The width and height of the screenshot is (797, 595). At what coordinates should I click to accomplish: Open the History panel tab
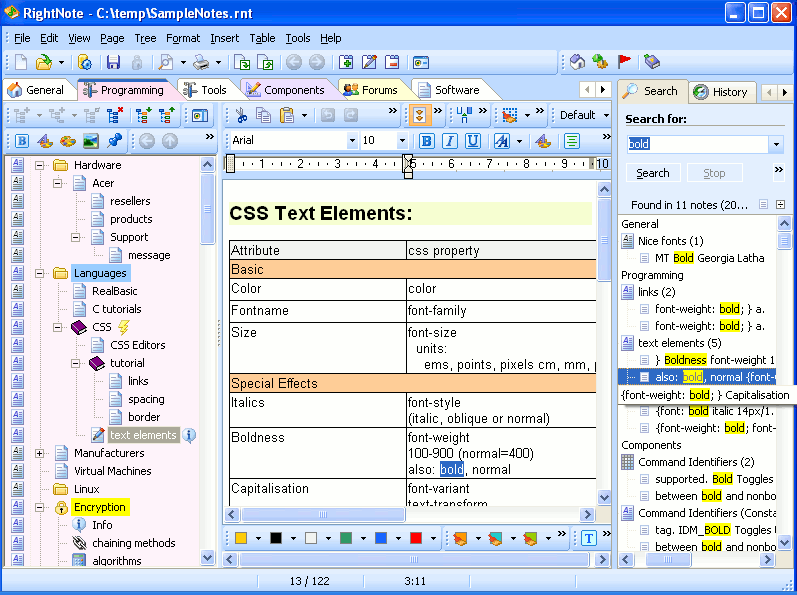(721, 91)
